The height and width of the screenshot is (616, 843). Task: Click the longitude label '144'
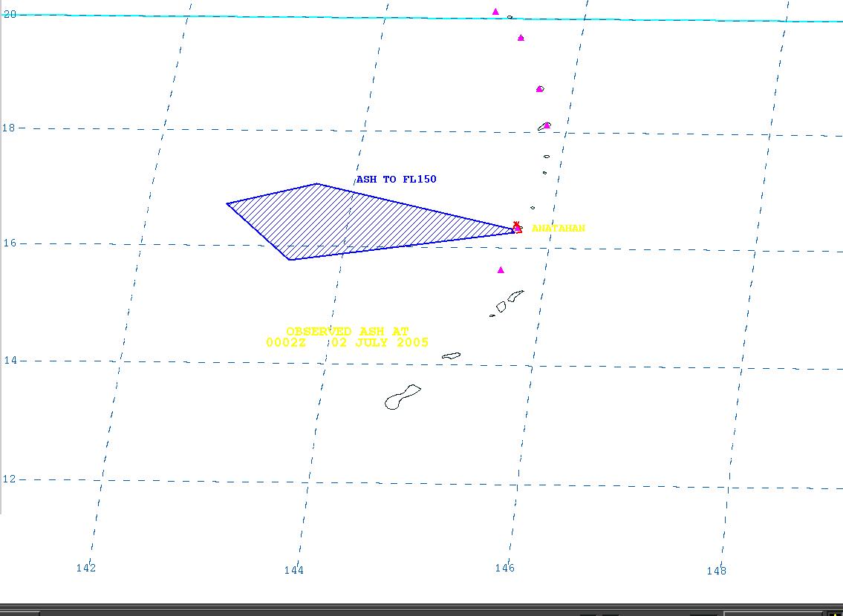point(294,570)
